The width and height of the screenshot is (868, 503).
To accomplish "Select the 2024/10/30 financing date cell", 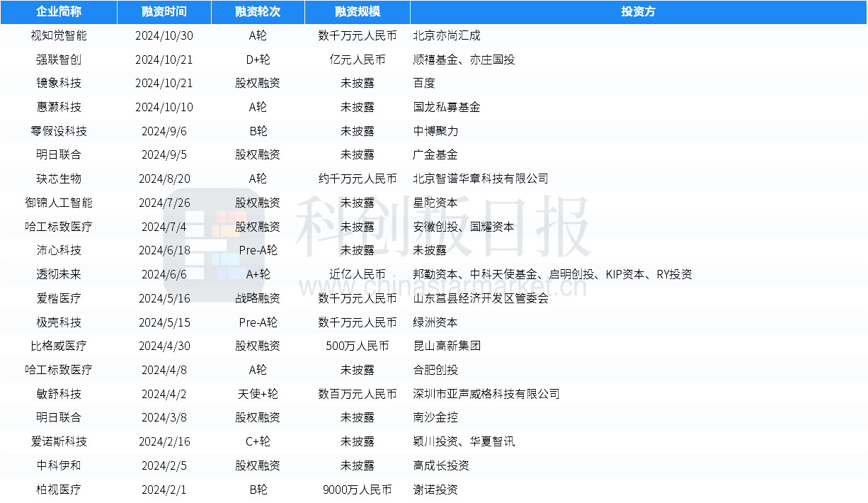I will (x=164, y=35).
